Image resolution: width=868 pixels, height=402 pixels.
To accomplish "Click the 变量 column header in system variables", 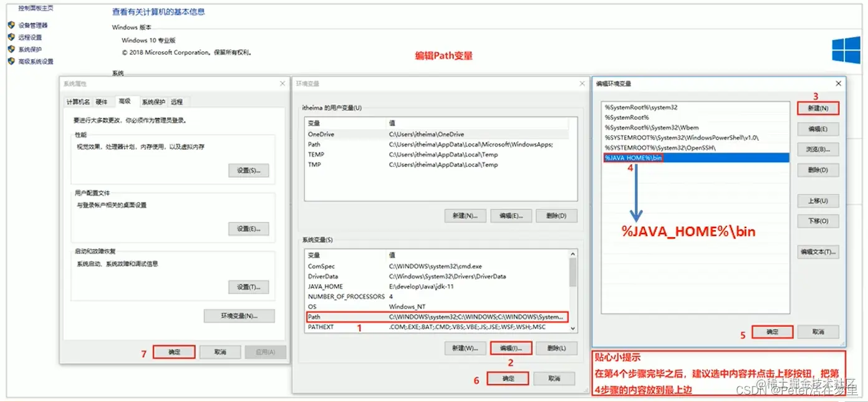I will [345, 255].
